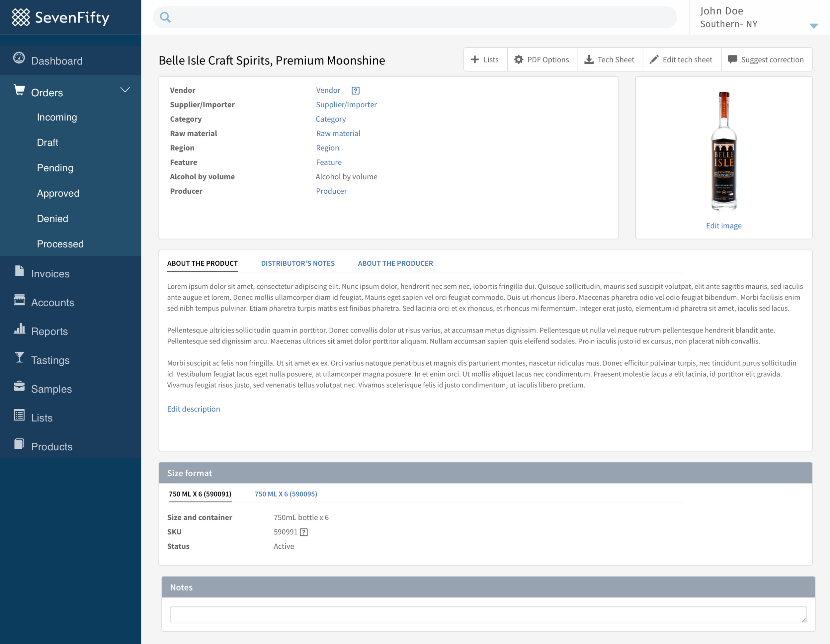Click the Dashboard gauge icon
This screenshot has height=644, width=830.
[19, 58]
